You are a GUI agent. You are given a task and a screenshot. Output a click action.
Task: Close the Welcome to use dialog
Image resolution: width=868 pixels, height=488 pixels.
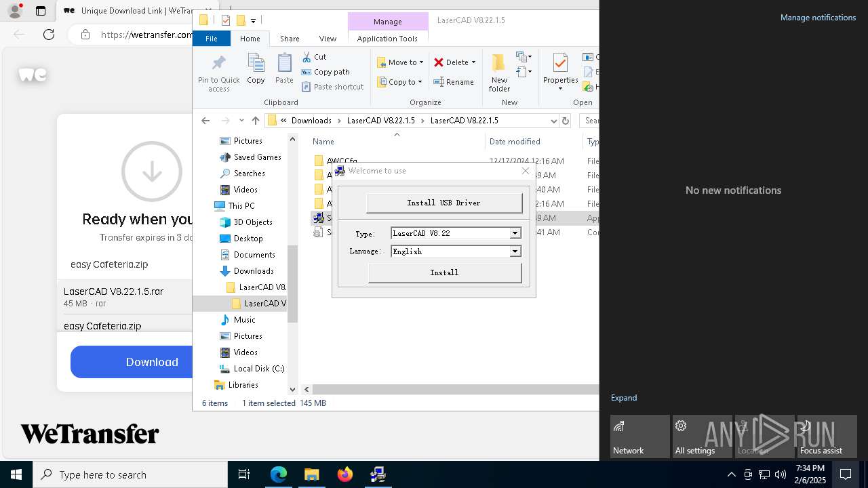(526, 171)
